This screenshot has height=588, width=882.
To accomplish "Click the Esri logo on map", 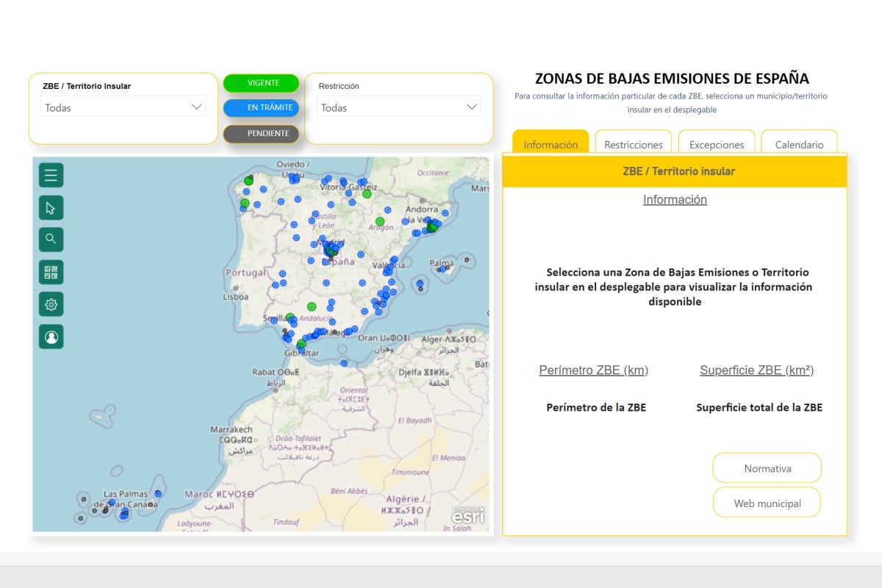I will pyautogui.click(x=468, y=516).
